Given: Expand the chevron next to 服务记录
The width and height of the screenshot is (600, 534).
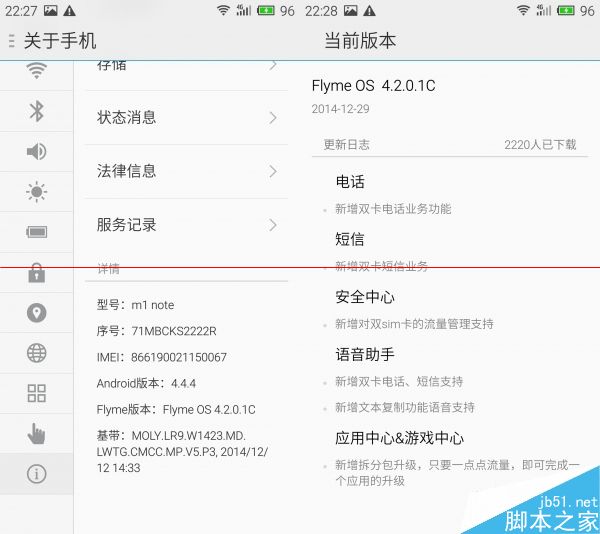Looking at the screenshot, I should point(272,225).
